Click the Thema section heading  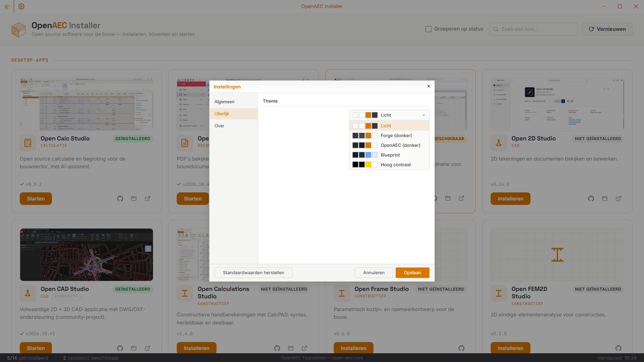270,101
